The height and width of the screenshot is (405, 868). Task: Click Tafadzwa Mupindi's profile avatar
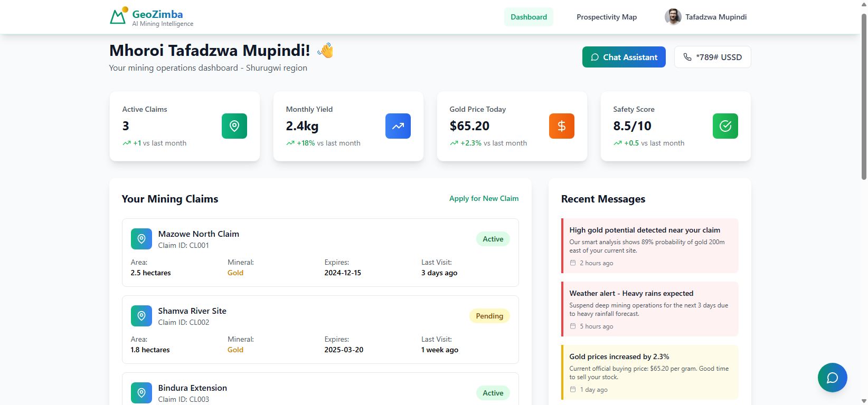pos(673,17)
